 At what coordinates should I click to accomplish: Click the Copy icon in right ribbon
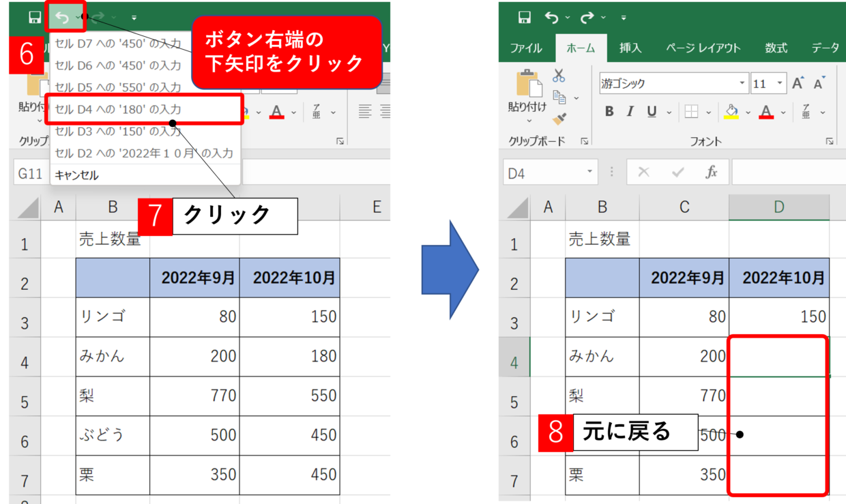click(558, 98)
